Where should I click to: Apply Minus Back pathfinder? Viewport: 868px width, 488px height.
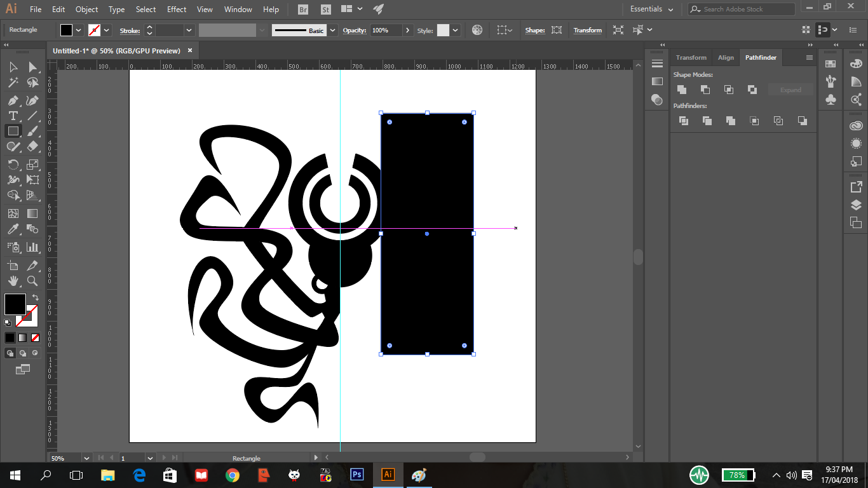(x=803, y=121)
